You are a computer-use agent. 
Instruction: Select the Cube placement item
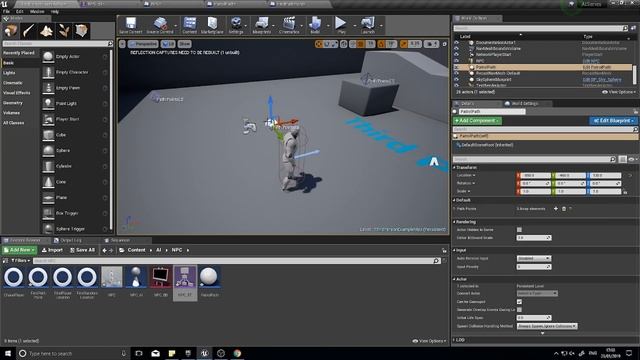[x=75, y=135]
